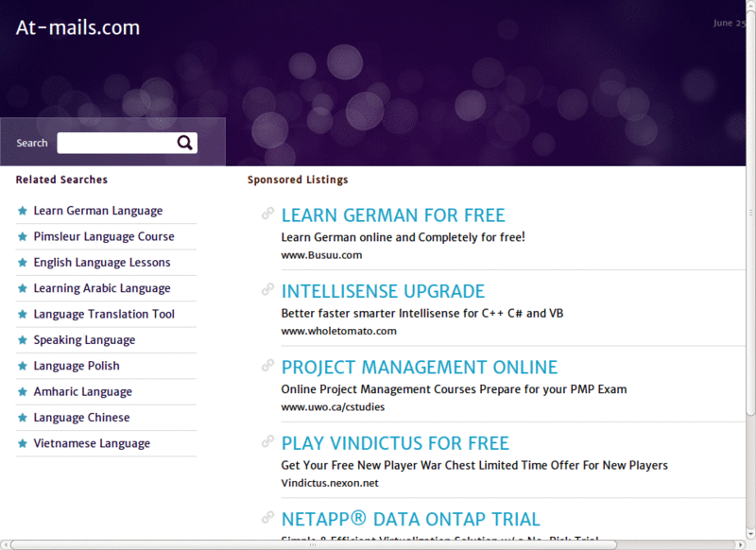This screenshot has height=550, width=756.
Task: Click the magnifying glass search icon
Action: [x=184, y=143]
